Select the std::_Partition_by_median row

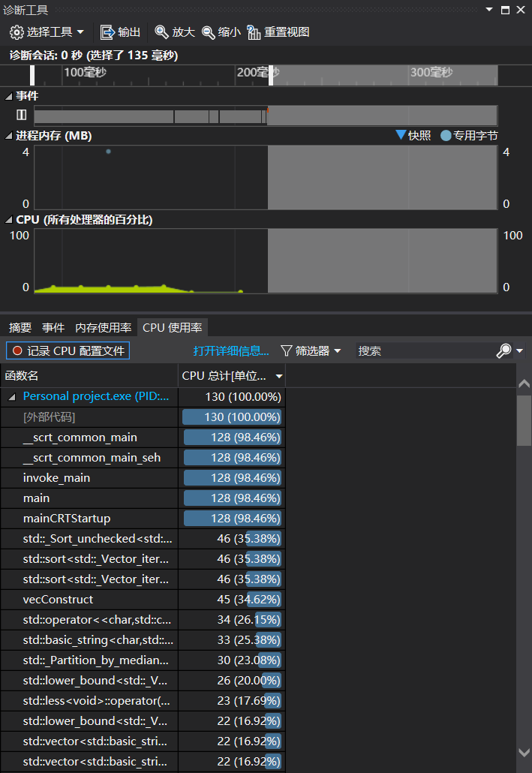click(x=143, y=660)
